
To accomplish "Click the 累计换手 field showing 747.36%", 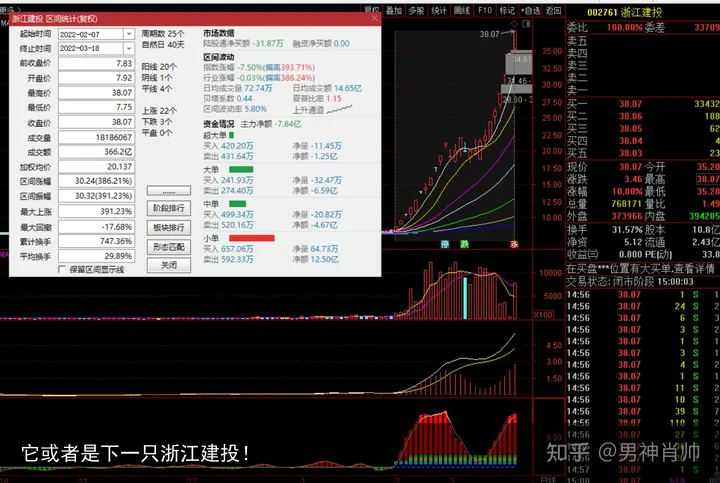I will click(96, 242).
